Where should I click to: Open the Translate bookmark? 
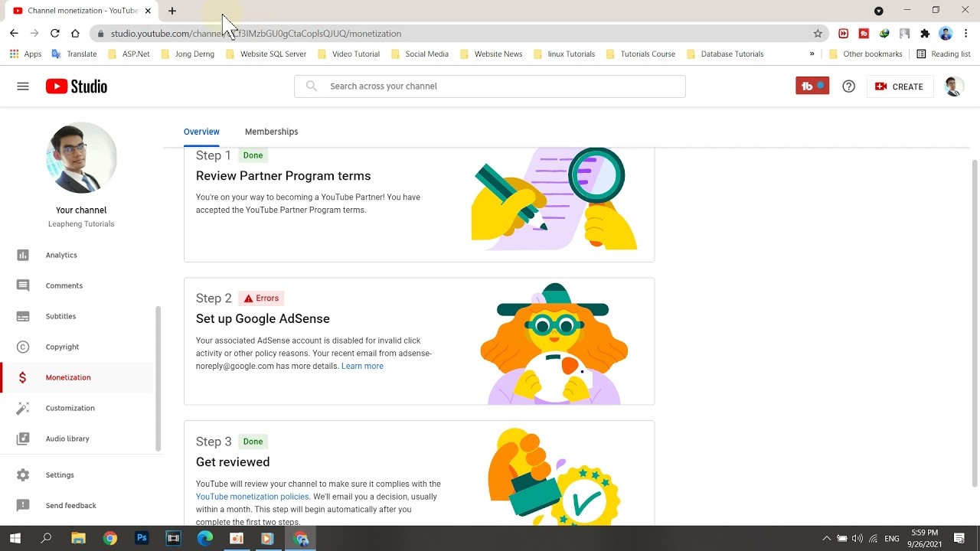click(73, 54)
